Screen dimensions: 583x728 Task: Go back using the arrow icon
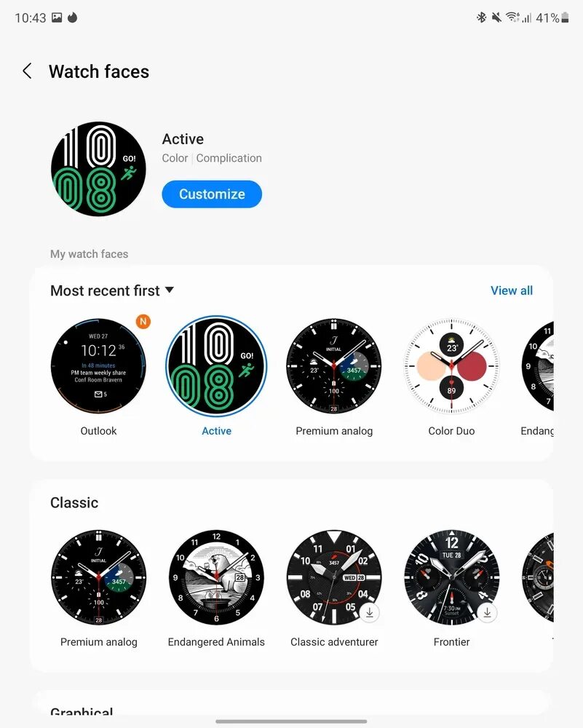point(28,71)
